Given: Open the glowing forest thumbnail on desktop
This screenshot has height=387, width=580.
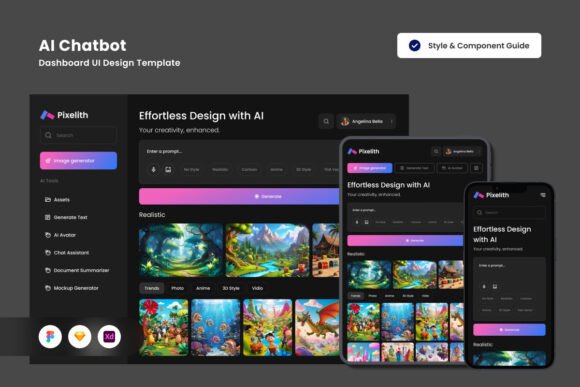Looking at the screenshot, I should click(x=181, y=250).
